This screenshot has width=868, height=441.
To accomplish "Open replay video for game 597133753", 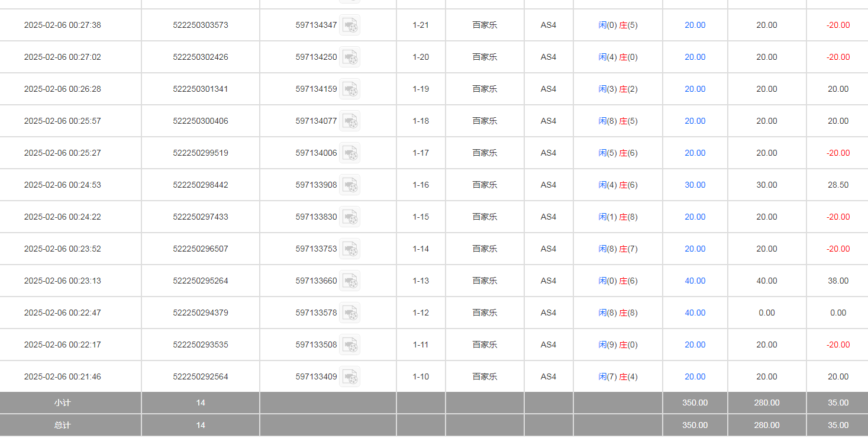I will [x=350, y=249].
